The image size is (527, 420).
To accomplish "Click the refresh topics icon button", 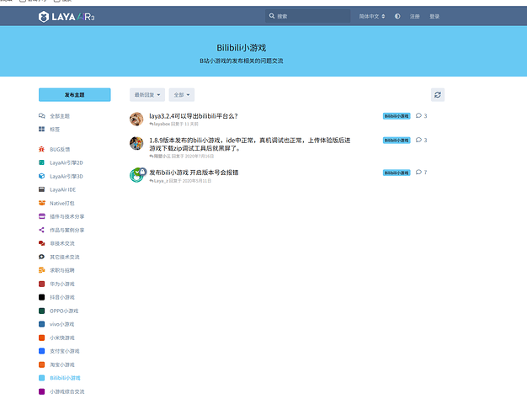I will [x=438, y=95].
